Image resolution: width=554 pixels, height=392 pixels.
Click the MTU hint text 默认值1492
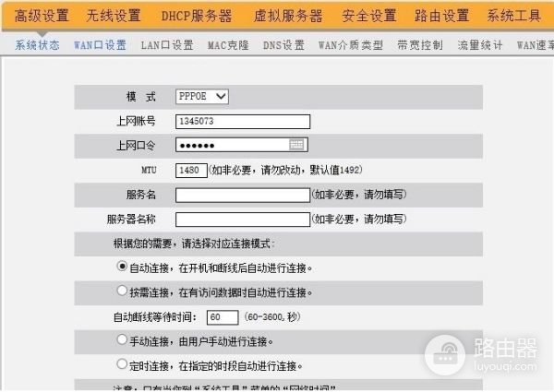coord(334,170)
